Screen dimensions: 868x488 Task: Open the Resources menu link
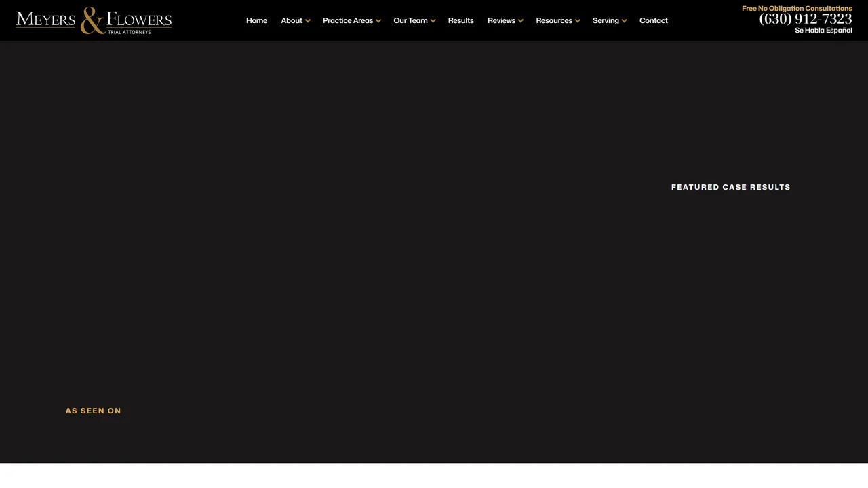(554, 20)
